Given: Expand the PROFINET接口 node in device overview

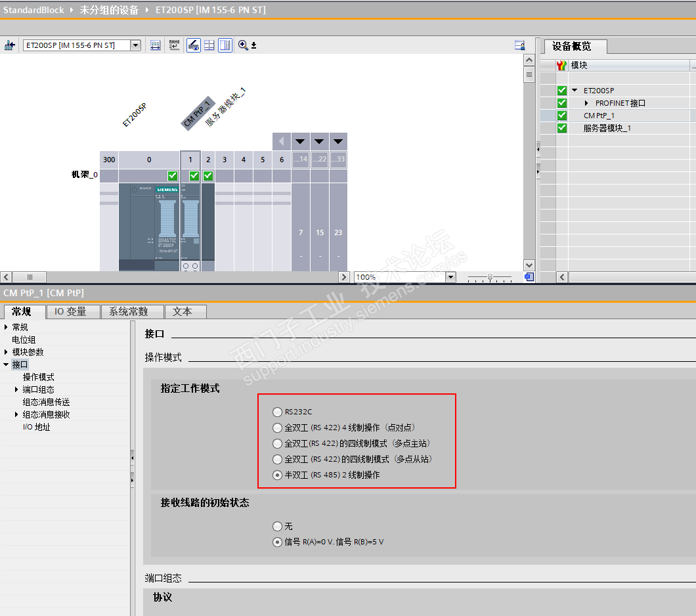Looking at the screenshot, I should coord(586,103).
